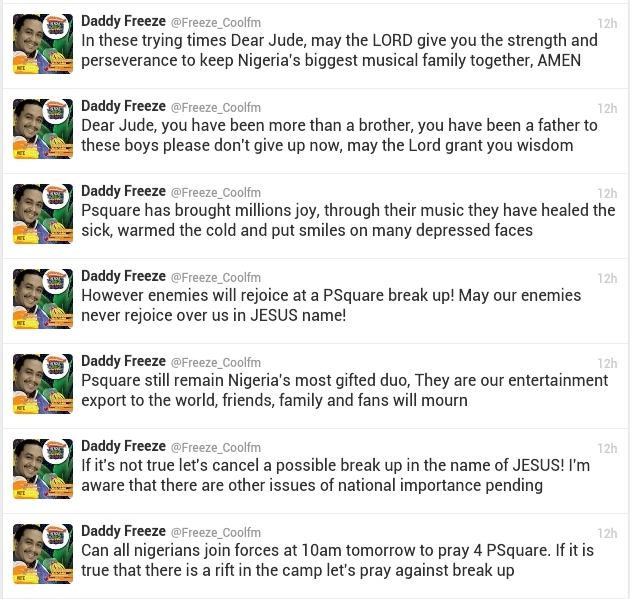Click the 12h timestamp on the 'perseverance' tweet
This screenshot has height=599, width=630.
click(x=607, y=23)
